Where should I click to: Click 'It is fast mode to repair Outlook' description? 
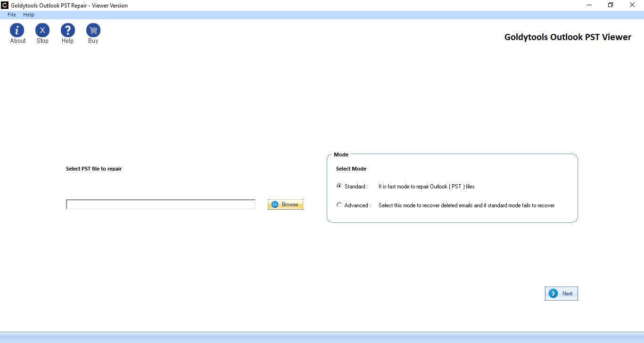point(427,187)
